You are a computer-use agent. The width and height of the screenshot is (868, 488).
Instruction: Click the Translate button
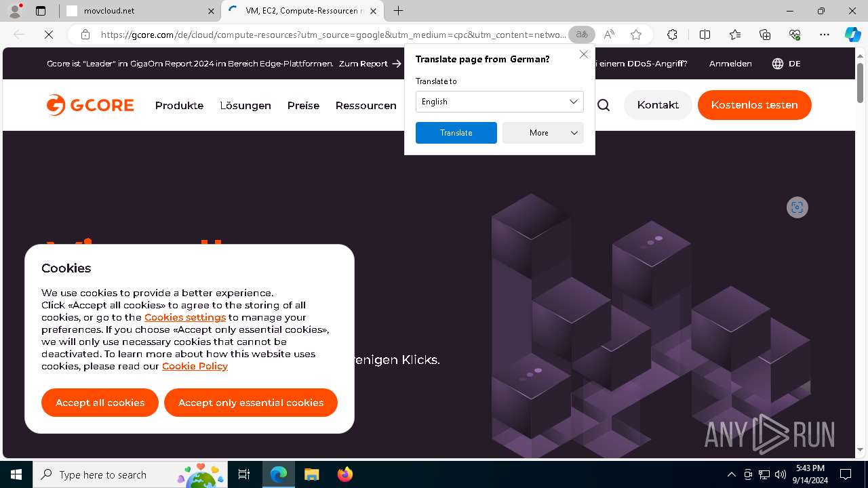[456, 133]
